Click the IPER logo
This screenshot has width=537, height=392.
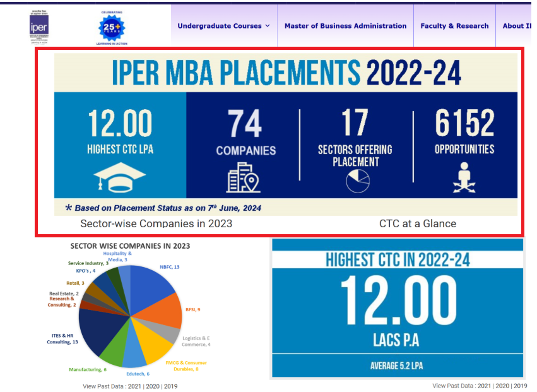coord(39,27)
